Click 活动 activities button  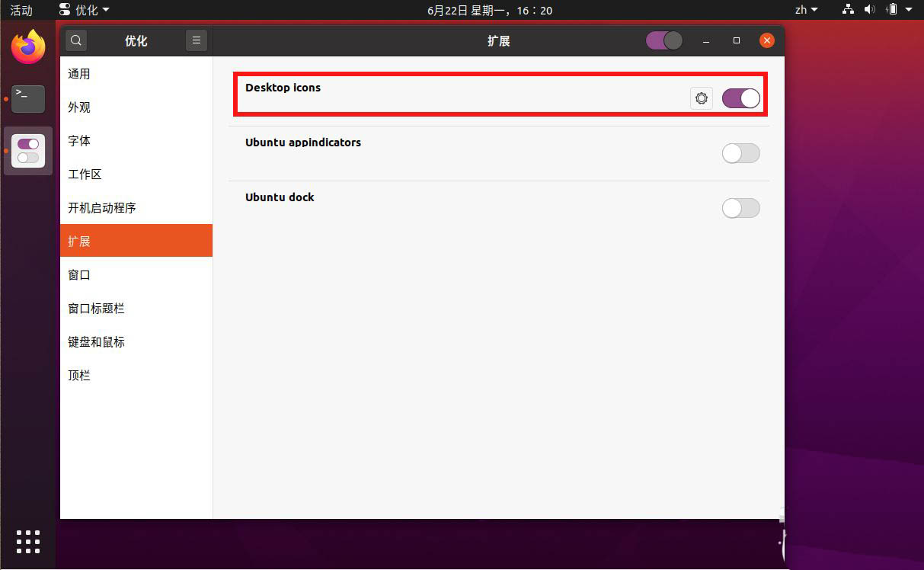[x=21, y=10]
